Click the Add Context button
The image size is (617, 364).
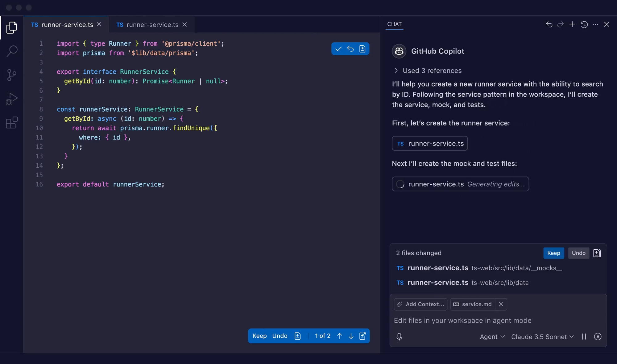(420, 304)
